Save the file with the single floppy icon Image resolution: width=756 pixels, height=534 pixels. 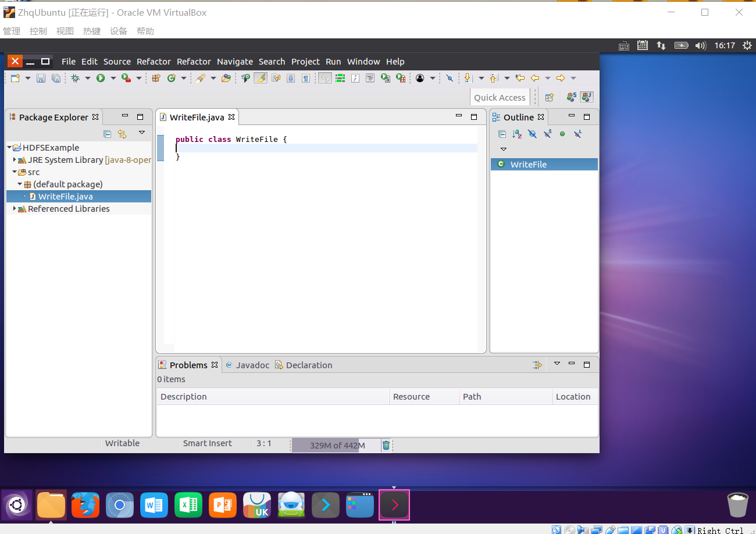coord(41,78)
